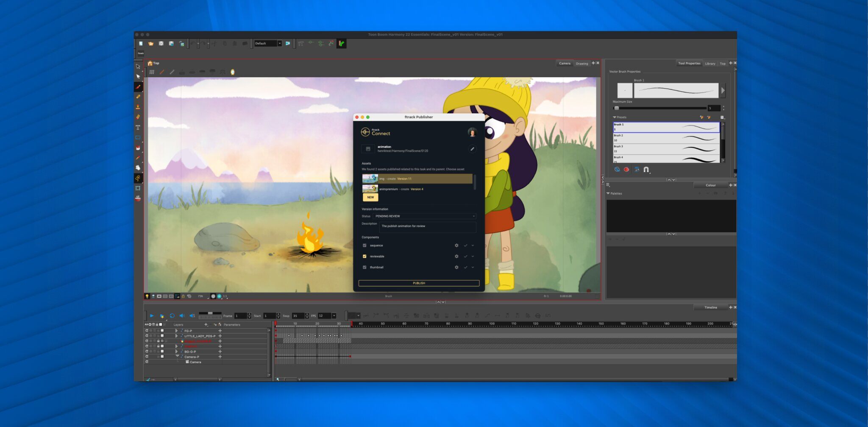Select the animpremium Version 4 asset
The image size is (868, 427).
point(417,189)
